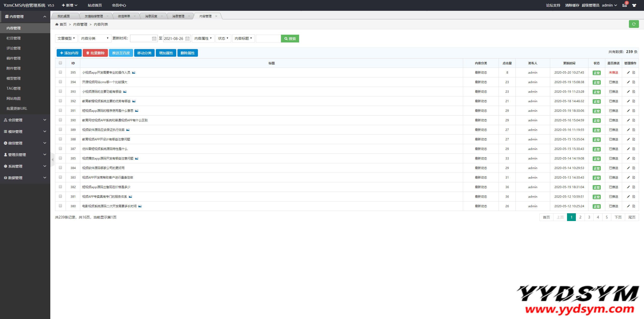This screenshot has height=319, width=644.
Task: Click the search keyword input field
Action: coord(268,38)
